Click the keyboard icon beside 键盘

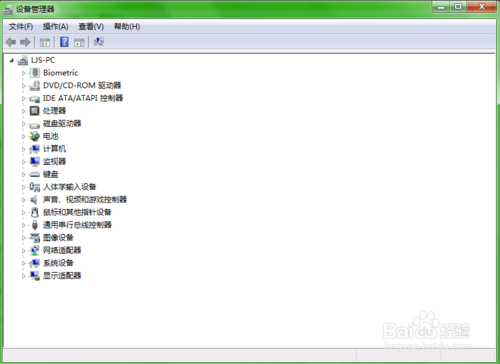pyautogui.click(x=35, y=174)
